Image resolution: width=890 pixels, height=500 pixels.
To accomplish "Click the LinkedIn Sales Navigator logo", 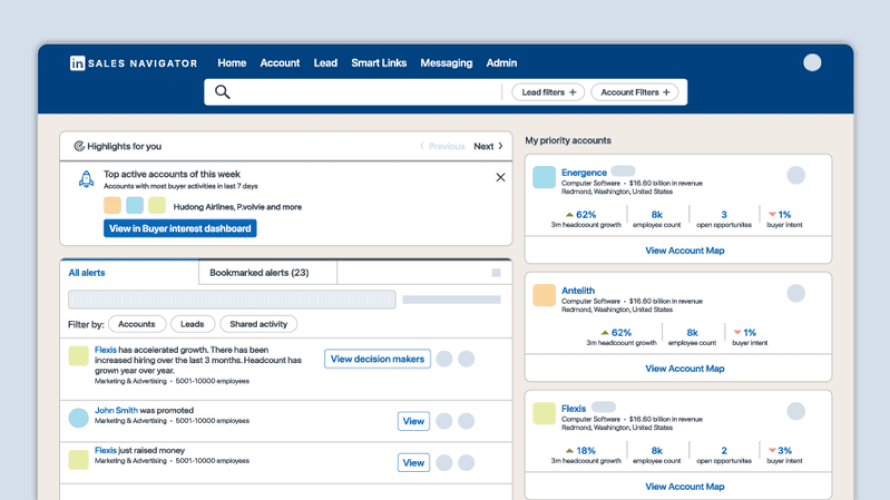I will tap(133, 63).
